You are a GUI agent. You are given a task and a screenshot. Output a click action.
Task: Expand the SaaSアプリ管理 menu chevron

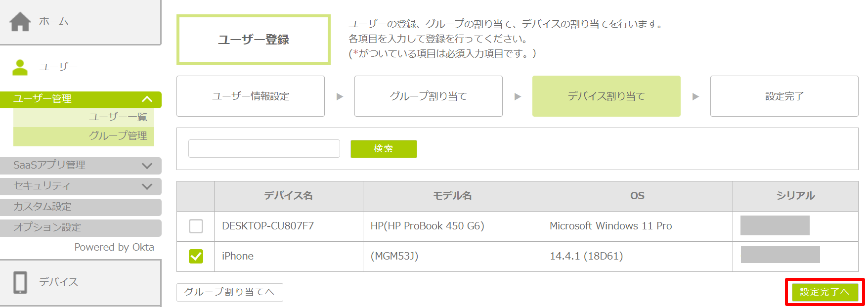coord(147,166)
